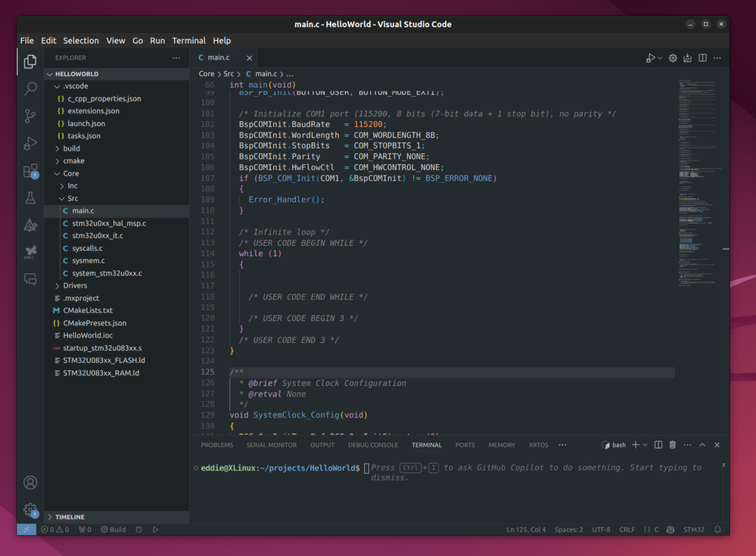Open the Testing flask view
This screenshot has width=756, height=556.
30,198
